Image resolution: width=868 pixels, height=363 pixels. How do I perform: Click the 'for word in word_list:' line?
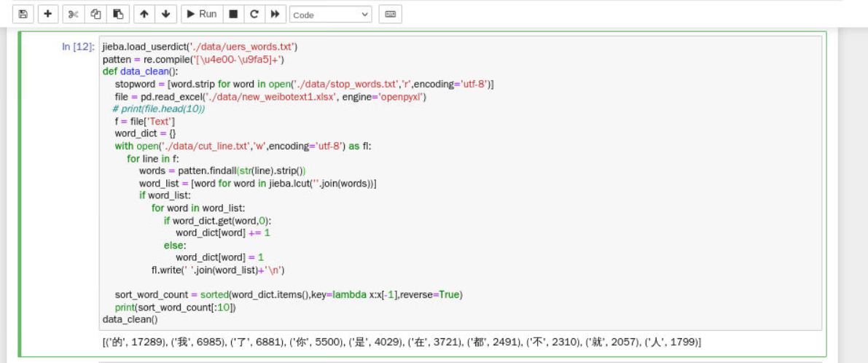198,208
